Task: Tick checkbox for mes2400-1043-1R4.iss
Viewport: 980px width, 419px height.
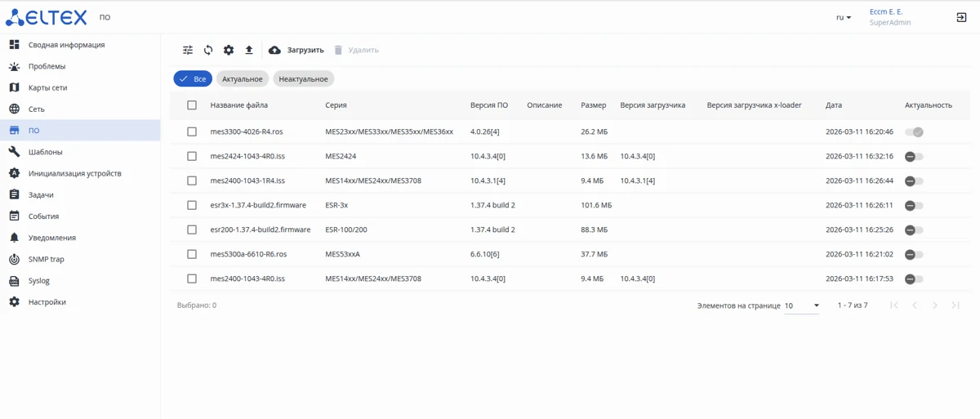Action: pos(192,181)
